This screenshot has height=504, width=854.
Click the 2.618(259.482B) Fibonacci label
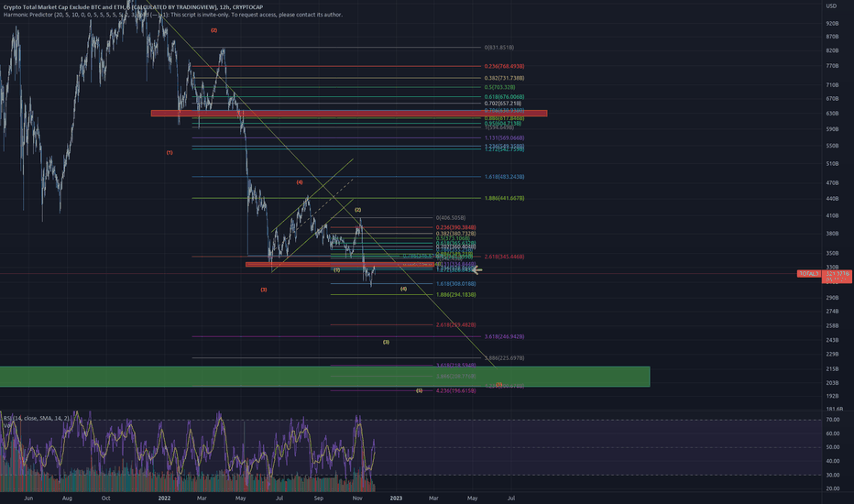pos(456,325)
